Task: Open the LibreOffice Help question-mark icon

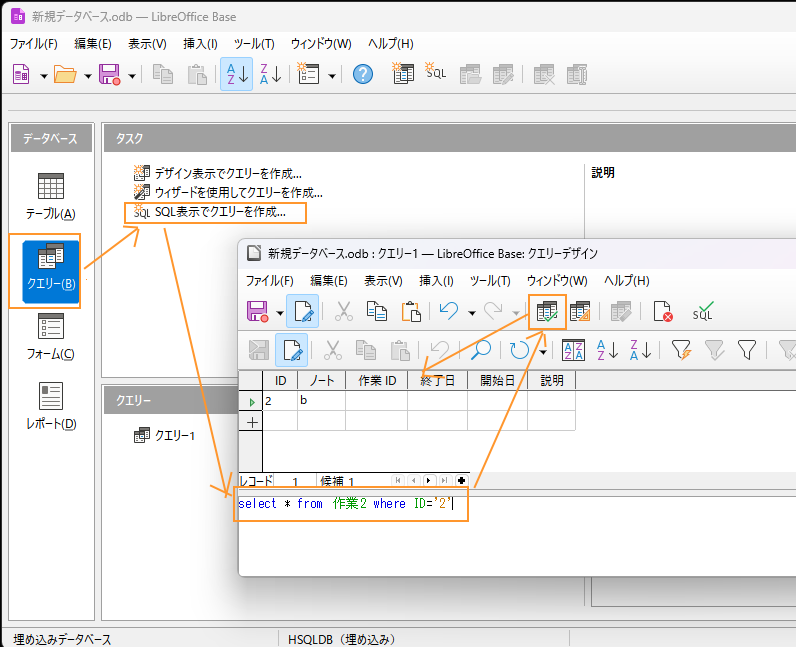Action: pos(362,75)
